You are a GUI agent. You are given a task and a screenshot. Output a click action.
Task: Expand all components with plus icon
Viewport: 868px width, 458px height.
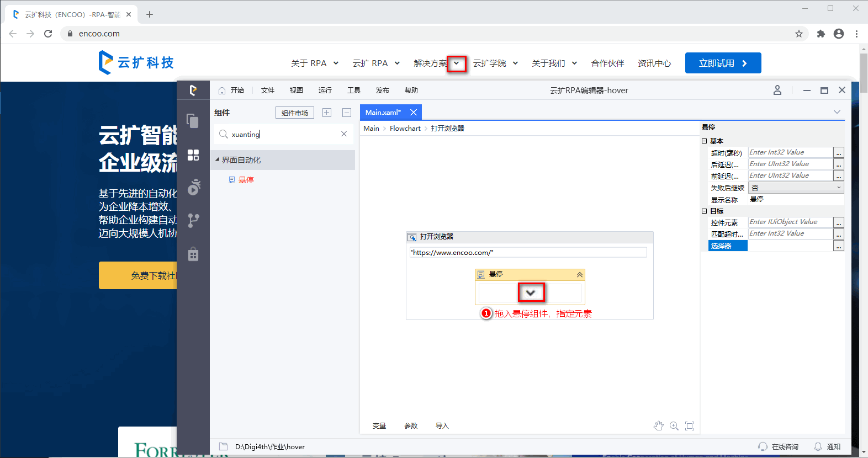click(x=327, y=113)
